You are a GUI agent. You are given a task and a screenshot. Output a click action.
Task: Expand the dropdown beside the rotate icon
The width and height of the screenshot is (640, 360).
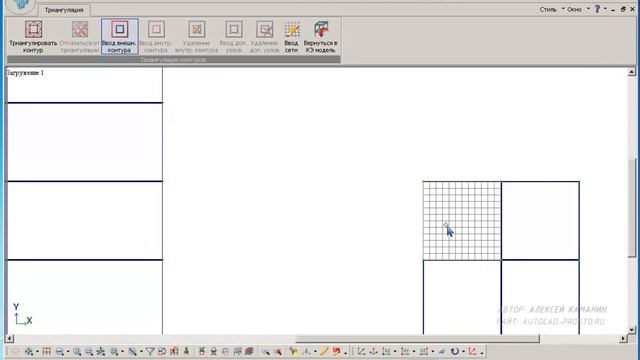[x=464, y=351]
